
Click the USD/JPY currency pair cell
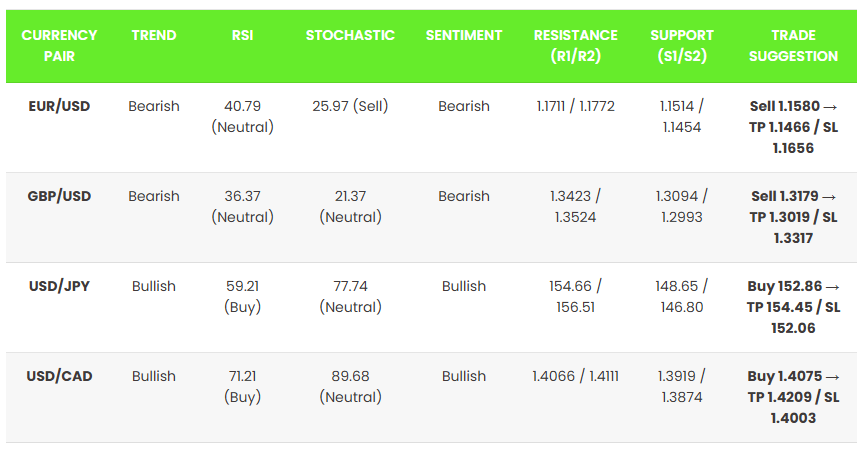(x=59, y=286)
